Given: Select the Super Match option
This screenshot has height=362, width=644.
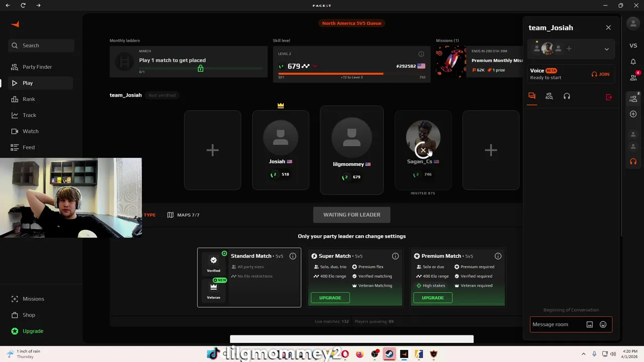Looking at the screenshot, I should [355, 277].
